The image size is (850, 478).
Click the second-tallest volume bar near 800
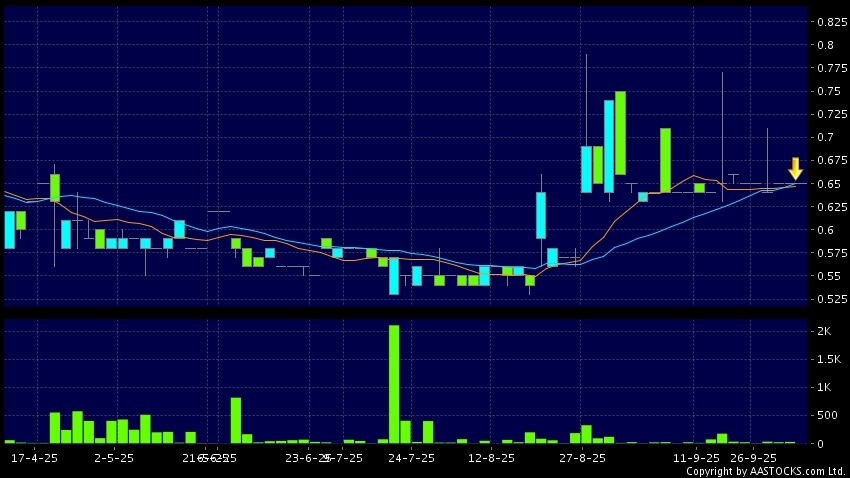pos(236,420)
